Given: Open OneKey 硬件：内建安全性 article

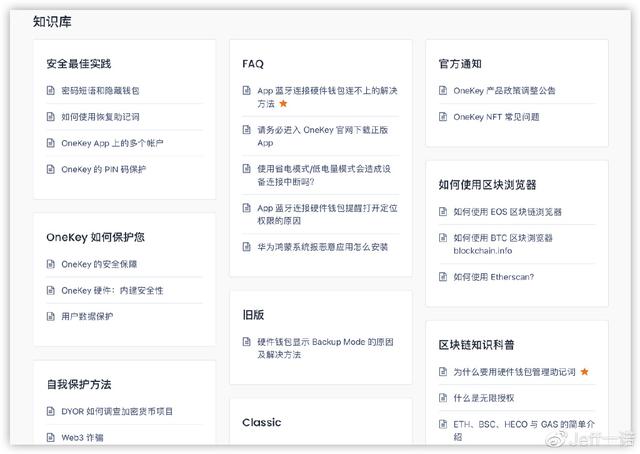Looking at the screenshot, I should click(x=112, y=290).
